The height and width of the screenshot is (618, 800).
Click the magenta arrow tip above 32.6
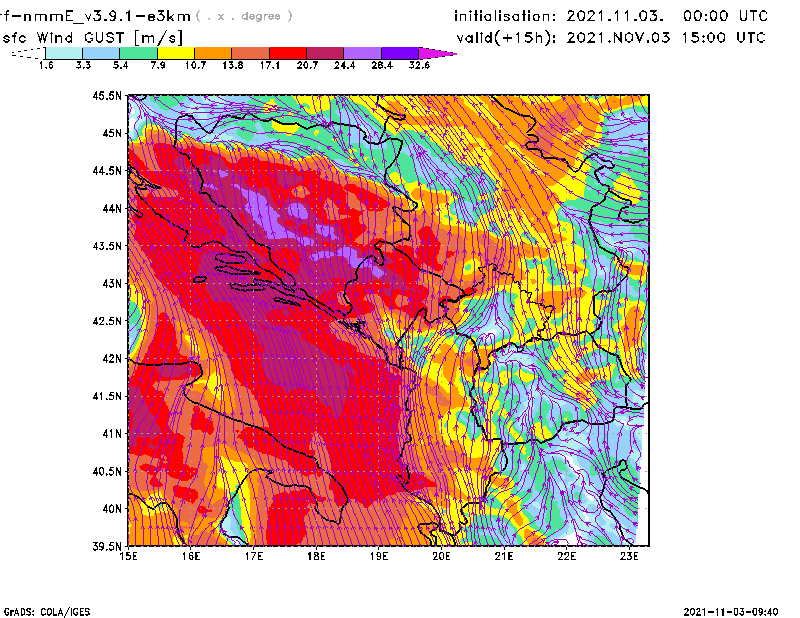tap(437, 53)
